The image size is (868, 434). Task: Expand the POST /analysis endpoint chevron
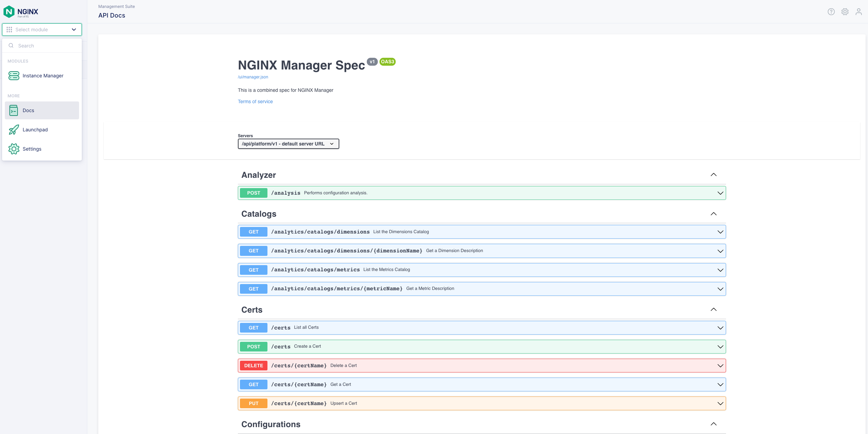pos(720,193)
